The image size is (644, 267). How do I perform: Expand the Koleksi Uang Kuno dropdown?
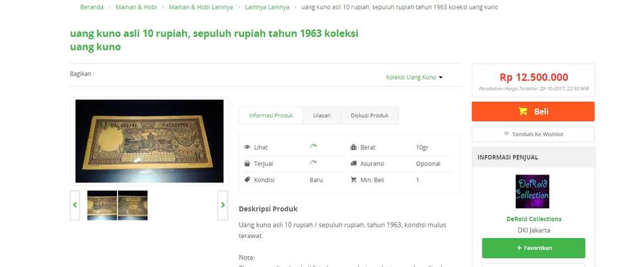(414, 77)
